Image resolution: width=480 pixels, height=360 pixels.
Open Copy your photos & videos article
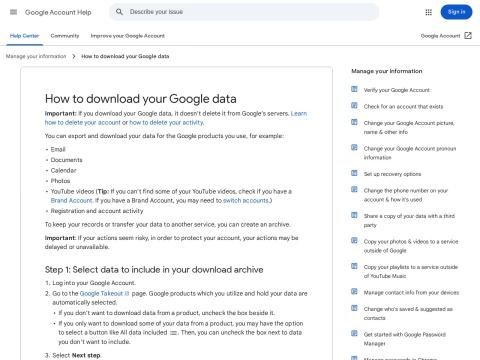point(411,246)
